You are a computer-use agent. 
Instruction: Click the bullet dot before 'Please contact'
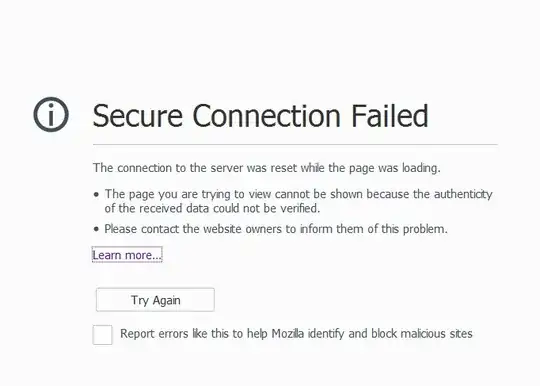coord(96,229)
